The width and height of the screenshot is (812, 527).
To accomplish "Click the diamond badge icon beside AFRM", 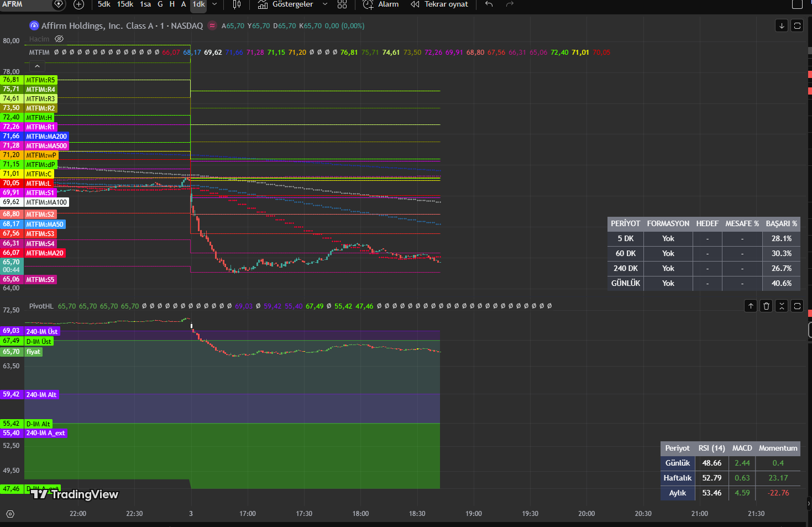I will pos(59,4).
